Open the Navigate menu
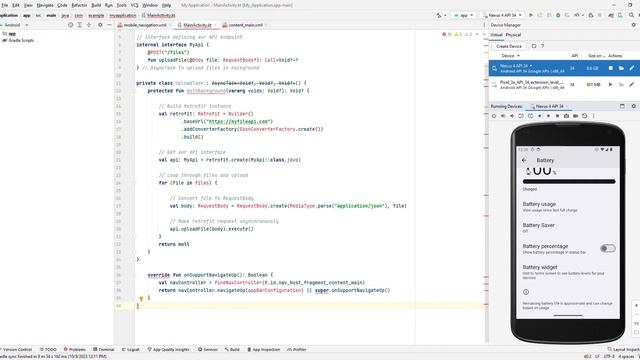640x360 pixels. [x=45, y=5]
